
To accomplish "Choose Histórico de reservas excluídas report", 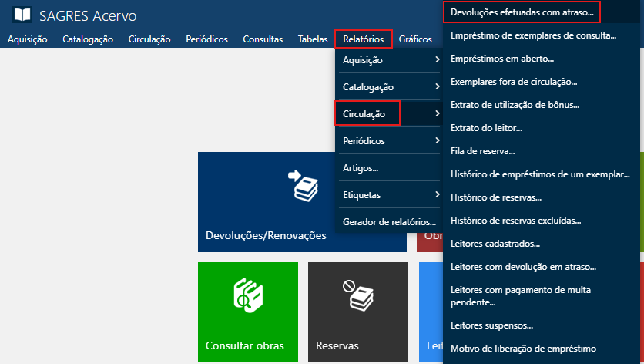I will [x=515, y=221].
